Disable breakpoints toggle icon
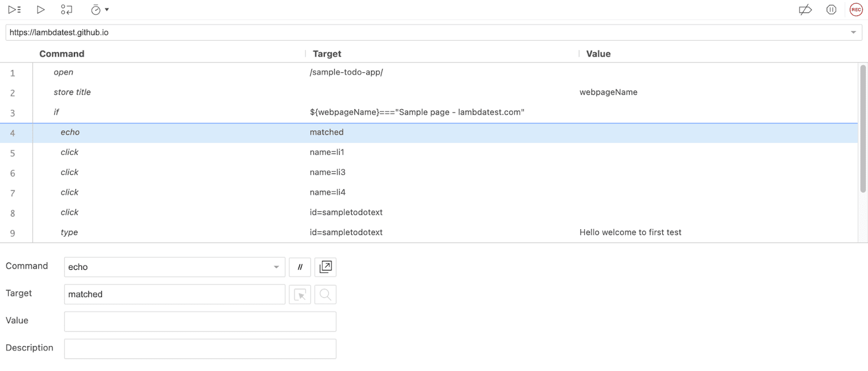The width and height of the screenshot is (868, 371). point(806,9)
